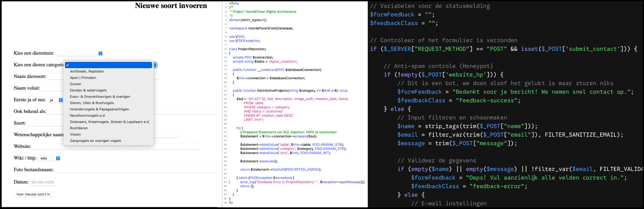The image size is (644, 209).
Task: Click the '// Variabelen voor de statusmelding' comment
Action: click(x=430, y=6)
